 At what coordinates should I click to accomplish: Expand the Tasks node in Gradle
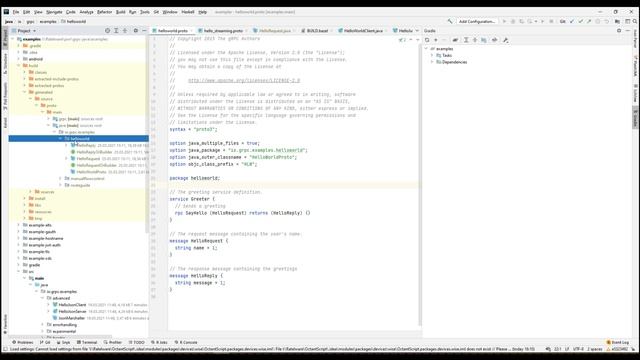click(x=432, y=55)
